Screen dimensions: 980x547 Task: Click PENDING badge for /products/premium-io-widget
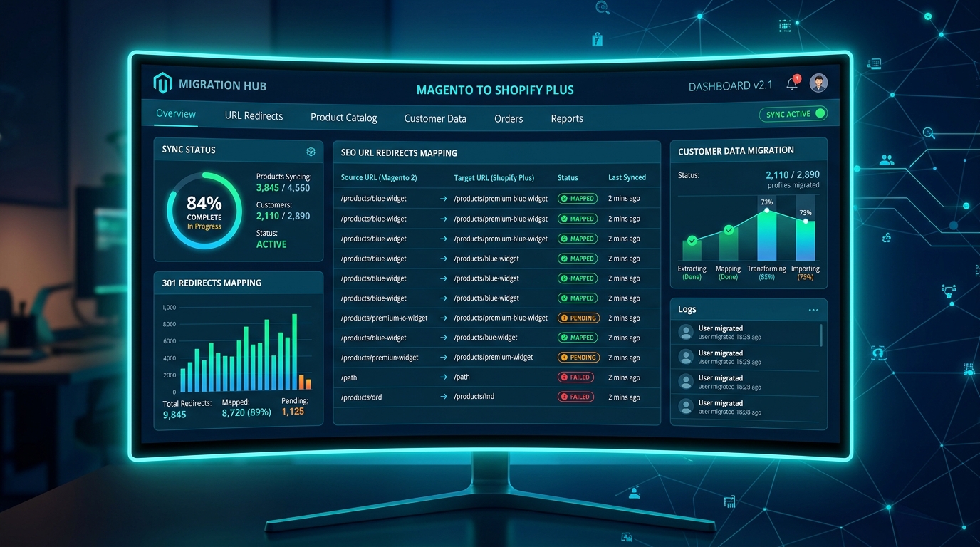(x=578, y=318)
